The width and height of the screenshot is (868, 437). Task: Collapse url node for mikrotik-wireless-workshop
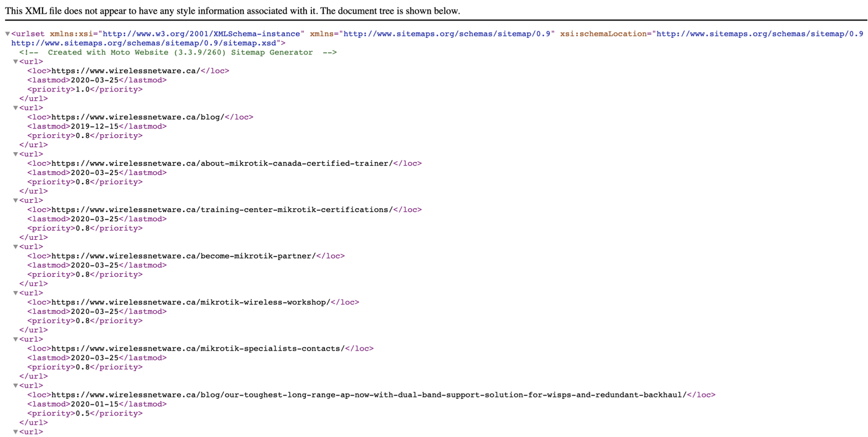[15, 293]
